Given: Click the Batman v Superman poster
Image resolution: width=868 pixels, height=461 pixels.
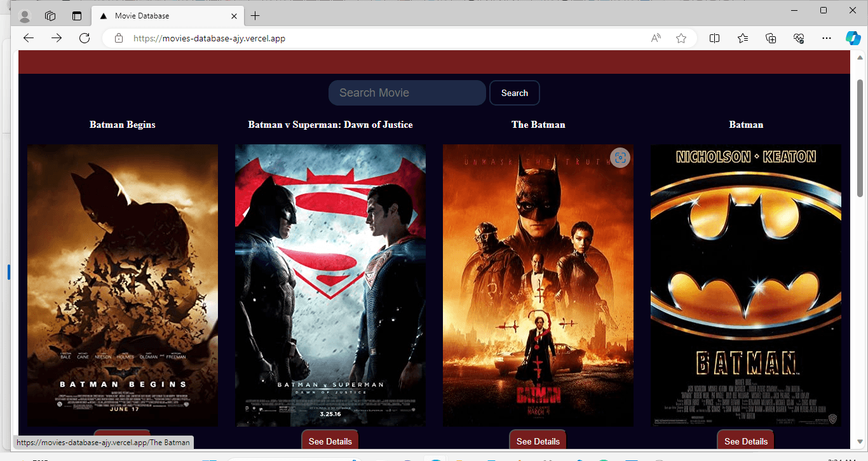Looking at the screenshot, I should click(x=330, y=286).
